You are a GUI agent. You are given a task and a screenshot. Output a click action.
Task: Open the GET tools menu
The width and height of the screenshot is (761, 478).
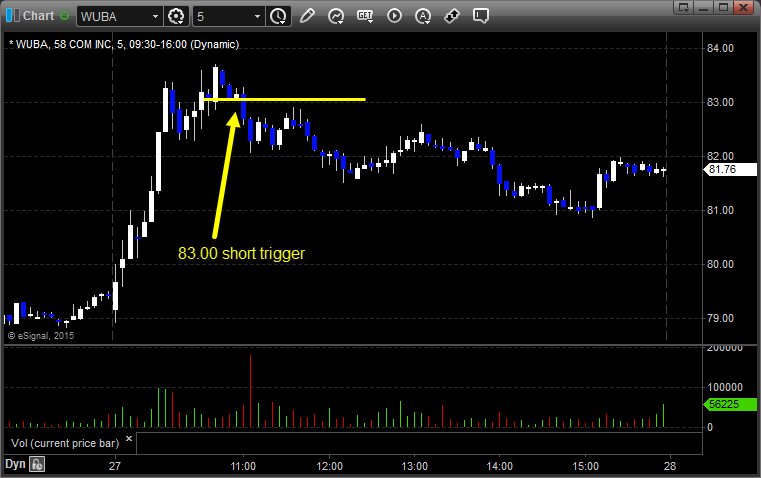pos(365,16)
